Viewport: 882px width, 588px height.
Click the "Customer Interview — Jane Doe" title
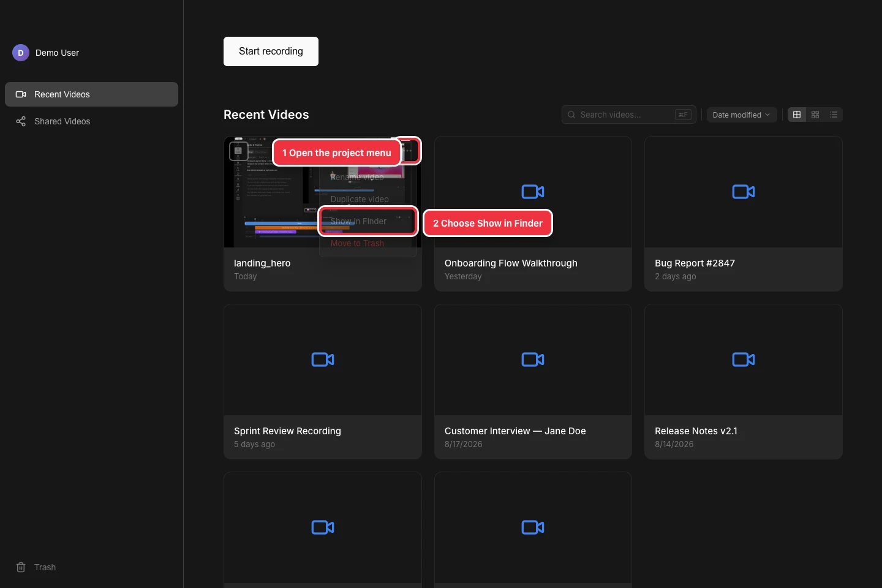(515, 431)
